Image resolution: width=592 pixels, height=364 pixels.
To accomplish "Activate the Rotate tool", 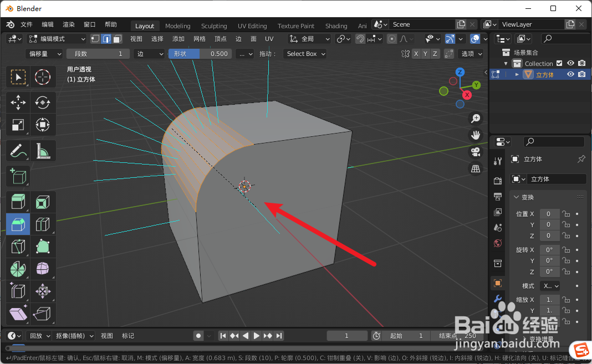I will (43, 102).
